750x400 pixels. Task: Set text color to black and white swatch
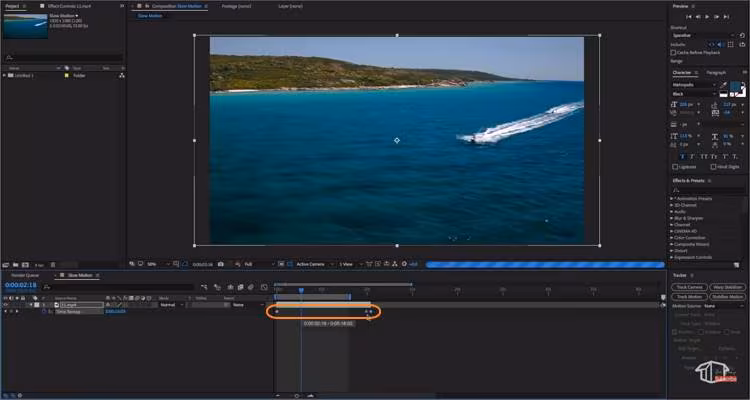(724, 94)
